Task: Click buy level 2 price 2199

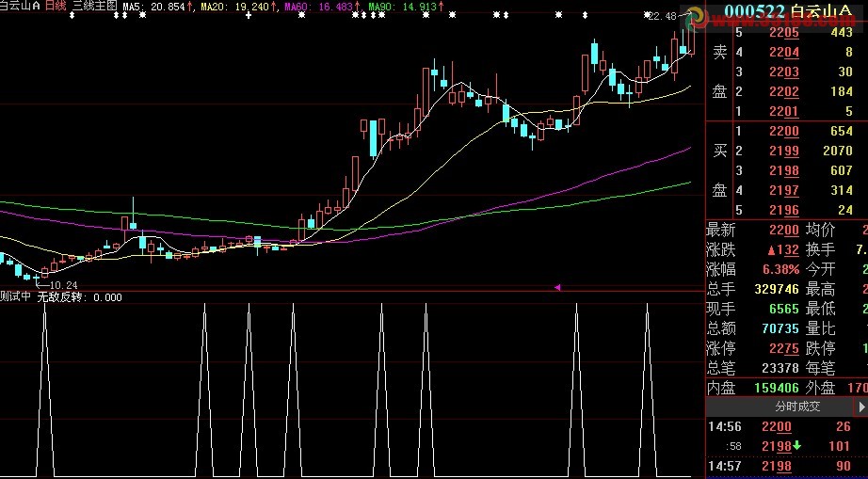Action: (x=784, y=151)
